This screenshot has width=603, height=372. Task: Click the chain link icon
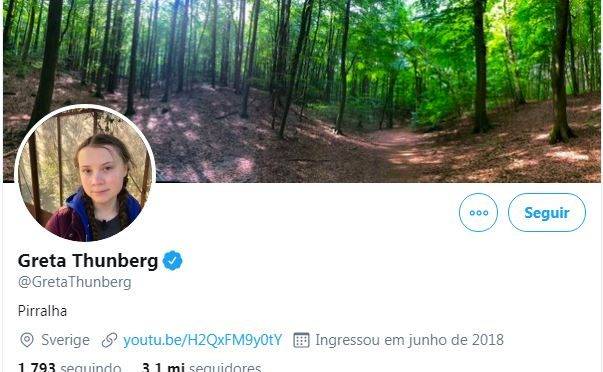coord(109,340)
